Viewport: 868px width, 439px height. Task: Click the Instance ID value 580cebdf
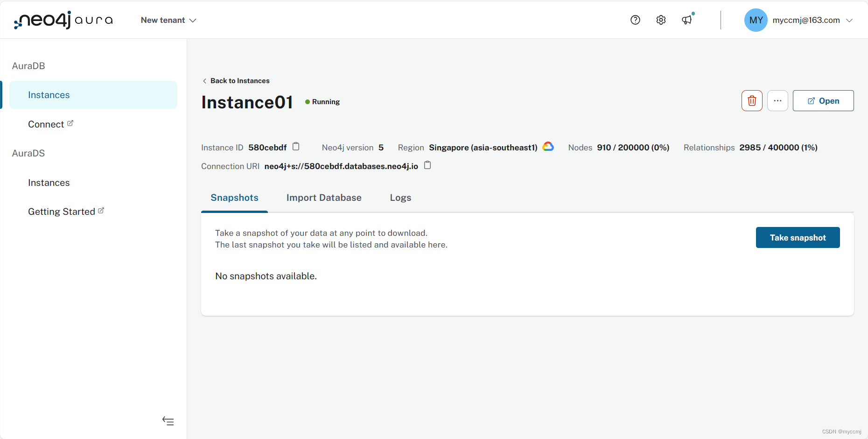click(267, 148)
